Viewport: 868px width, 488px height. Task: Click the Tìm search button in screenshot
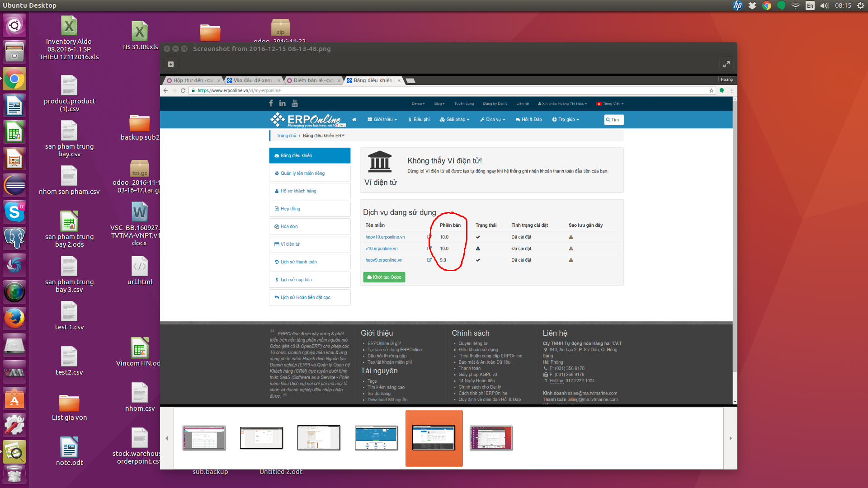pos(613,120)
